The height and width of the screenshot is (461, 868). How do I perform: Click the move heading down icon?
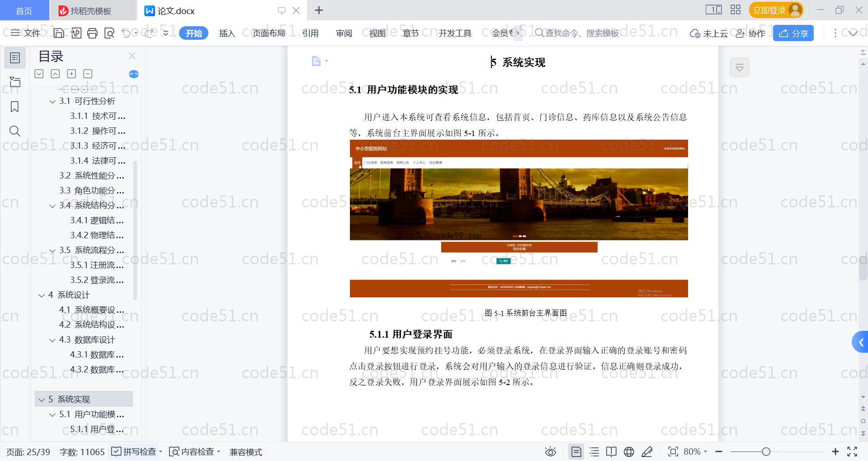point(39,74)
